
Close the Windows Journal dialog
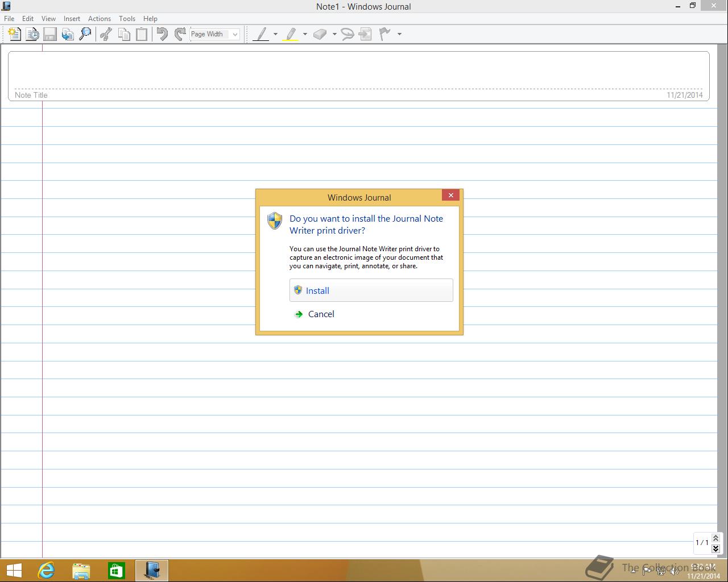(450, 195)
